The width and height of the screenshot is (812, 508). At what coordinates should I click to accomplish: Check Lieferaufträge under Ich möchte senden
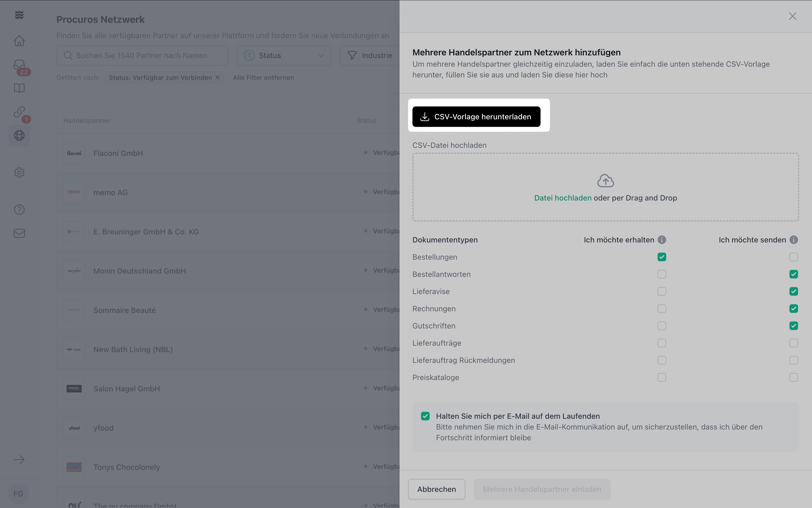tap(793, 343)
